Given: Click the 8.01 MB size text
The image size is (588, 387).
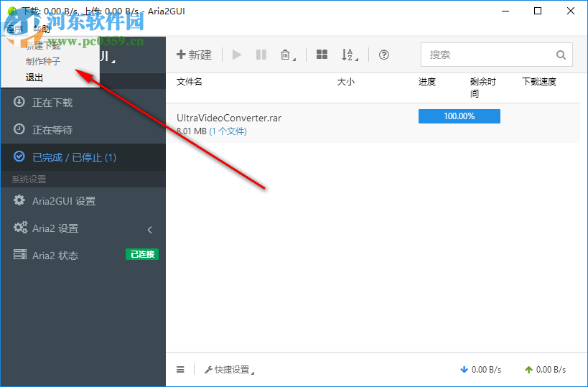Looking at the screenshot, I should coord(192,131).
